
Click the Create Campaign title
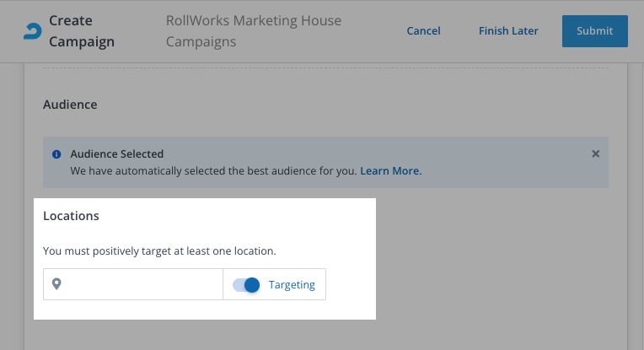coord(82,31)
